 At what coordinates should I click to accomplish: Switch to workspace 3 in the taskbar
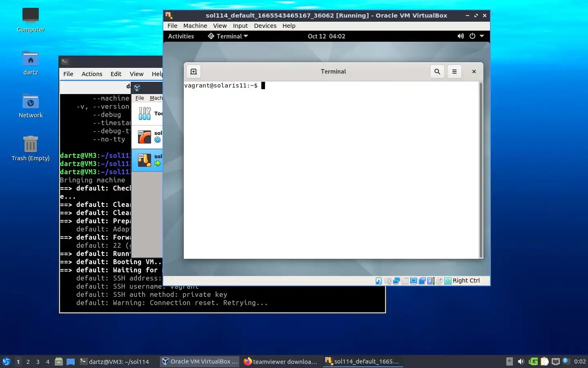pyautogui.click(x=38, y=362)
